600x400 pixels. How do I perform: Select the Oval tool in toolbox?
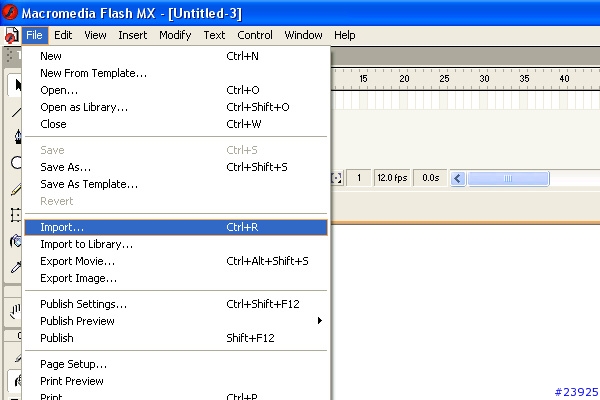coord(16,163)
